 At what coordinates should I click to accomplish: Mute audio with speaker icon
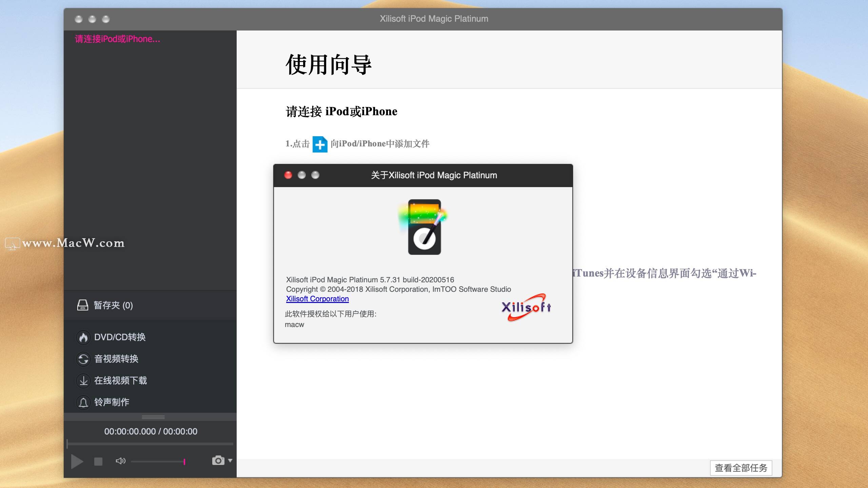tap(120, 461)
